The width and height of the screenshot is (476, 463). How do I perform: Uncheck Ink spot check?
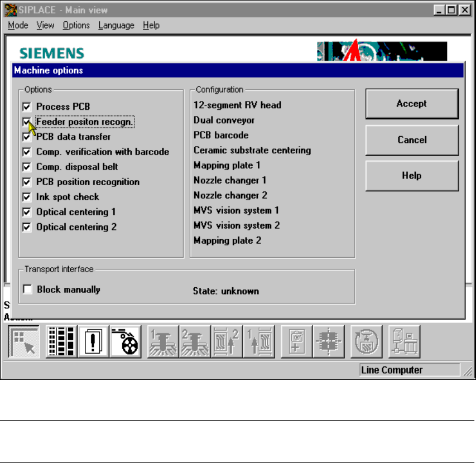pyautogui.click(x=27, y=197)
